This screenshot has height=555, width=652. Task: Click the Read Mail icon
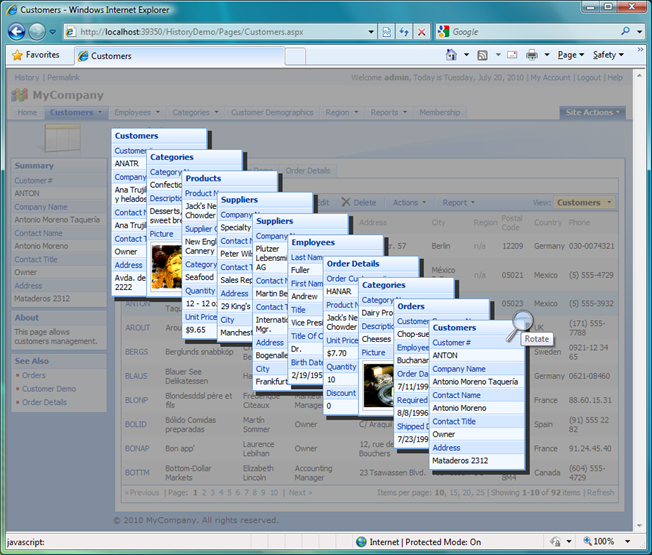pyautogui.click(x=512, y=55)
